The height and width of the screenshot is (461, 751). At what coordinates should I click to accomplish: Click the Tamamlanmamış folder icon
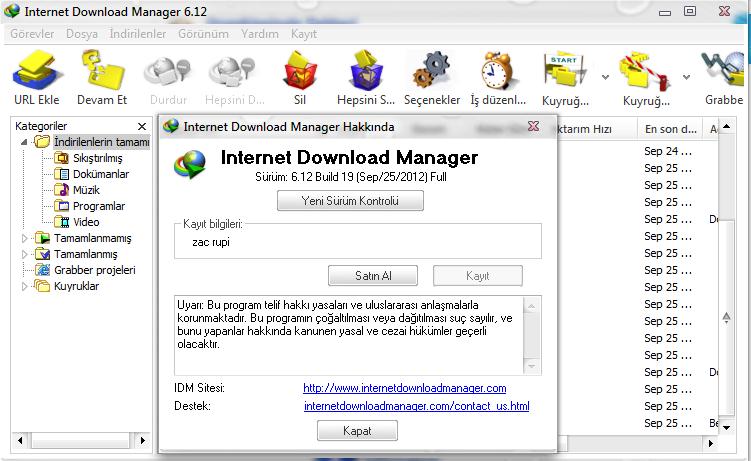tap(42, 238)
